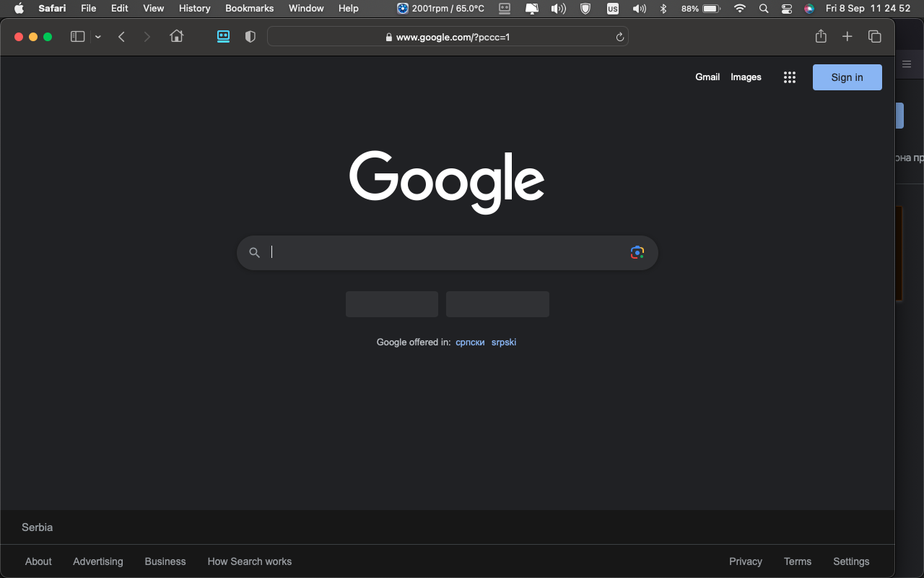The width and height of the screenshot is (924, 578).
Task: Open the Bookmarks menu
Action: pyautogui.click(x=250, y=9)
